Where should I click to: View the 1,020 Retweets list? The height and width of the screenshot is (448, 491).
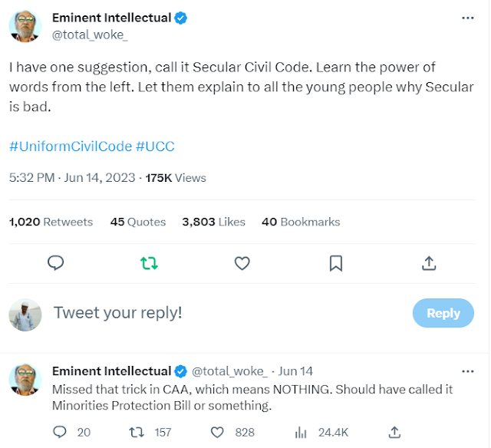[x=51, y=222]
